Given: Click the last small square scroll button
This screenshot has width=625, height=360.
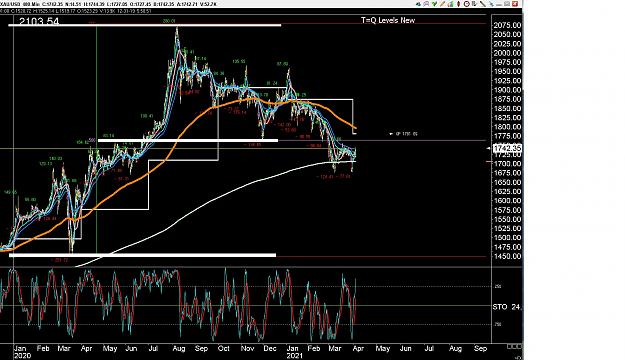Looking at the screenshot, I should click(x=519, y=346).
